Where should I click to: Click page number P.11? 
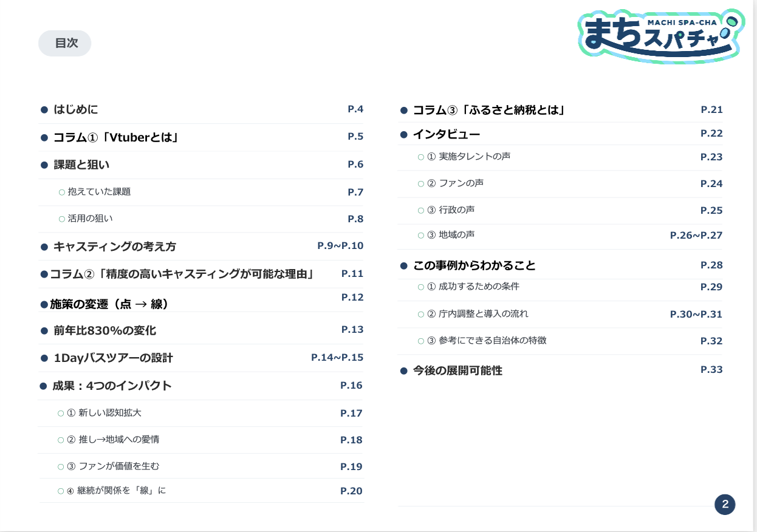pyautogui.click(x=352, y=274)
